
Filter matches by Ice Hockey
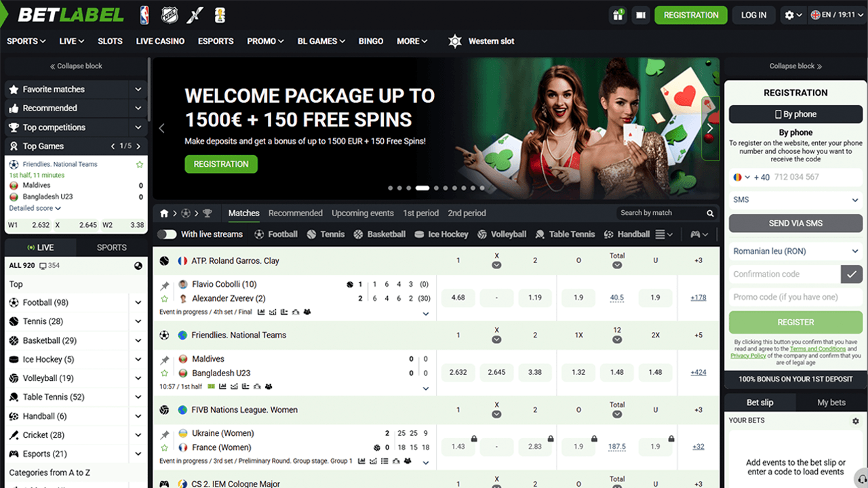441,235
